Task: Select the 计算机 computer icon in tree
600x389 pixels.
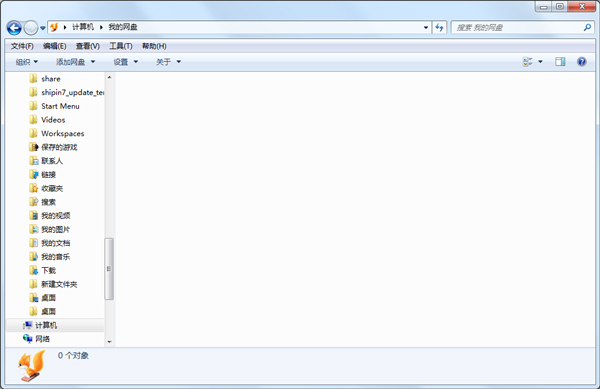Action: [27, 325]
